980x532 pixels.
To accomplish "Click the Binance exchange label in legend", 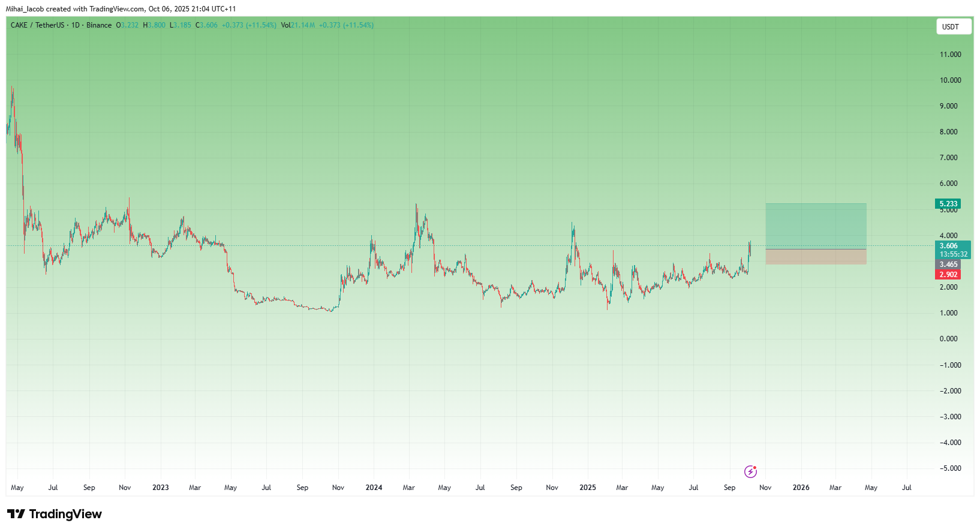I will (x=99, y=25).
